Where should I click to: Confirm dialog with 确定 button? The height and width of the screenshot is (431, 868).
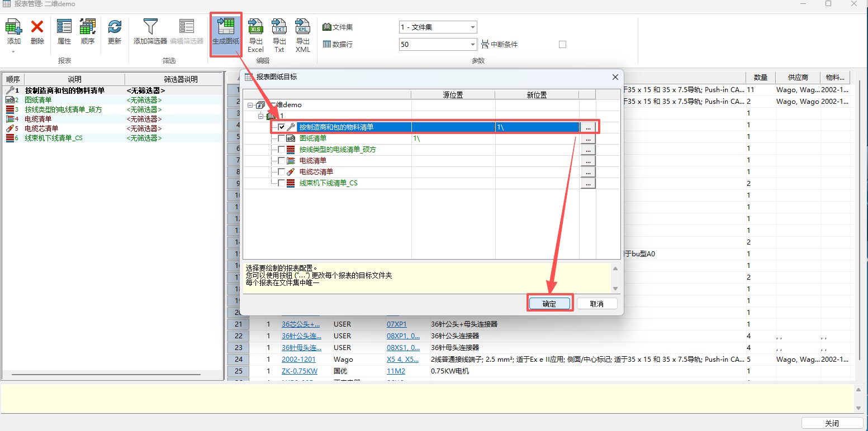click(549, 304)
